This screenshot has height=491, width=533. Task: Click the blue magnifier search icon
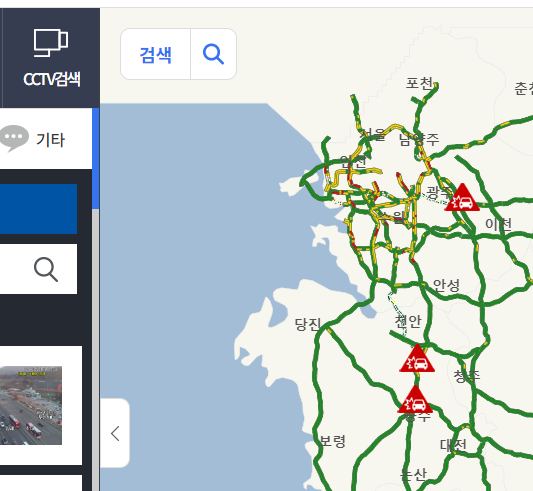coord(213,54)
